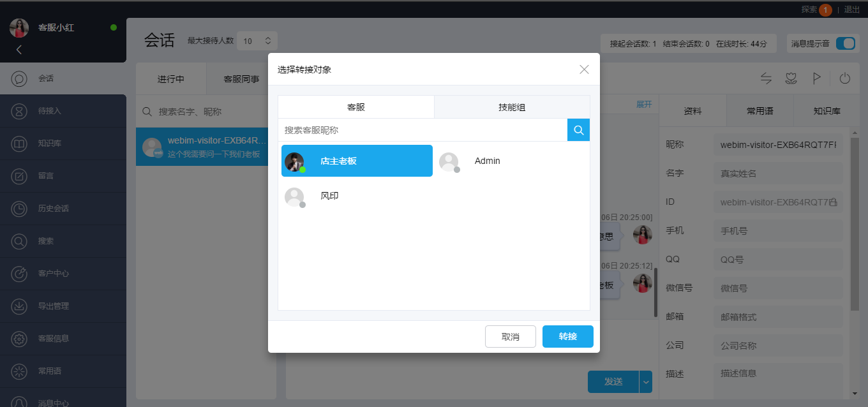Switch to the 客服同事 tab
This screenshot has width=868, height=407.
click(241, 79)
